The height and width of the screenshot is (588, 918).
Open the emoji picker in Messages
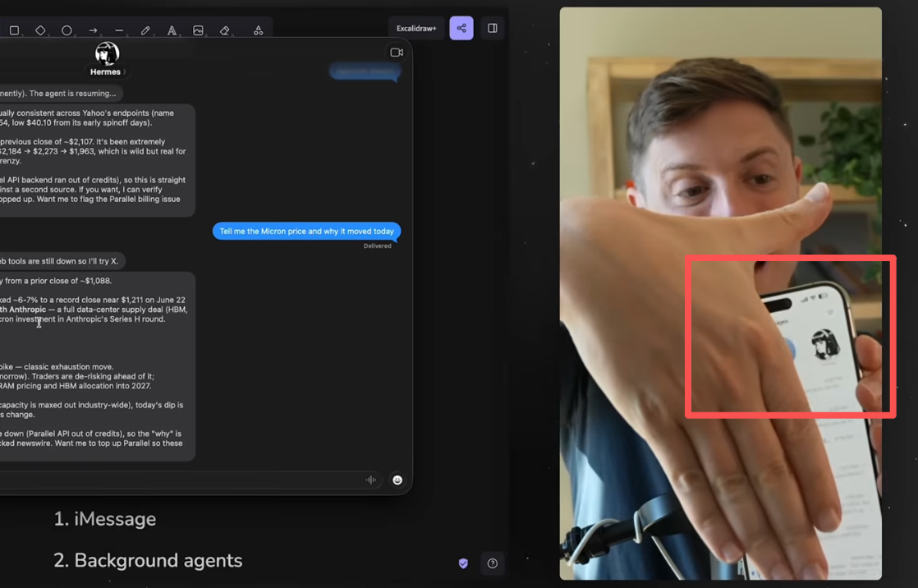click(x=397, y=480)
